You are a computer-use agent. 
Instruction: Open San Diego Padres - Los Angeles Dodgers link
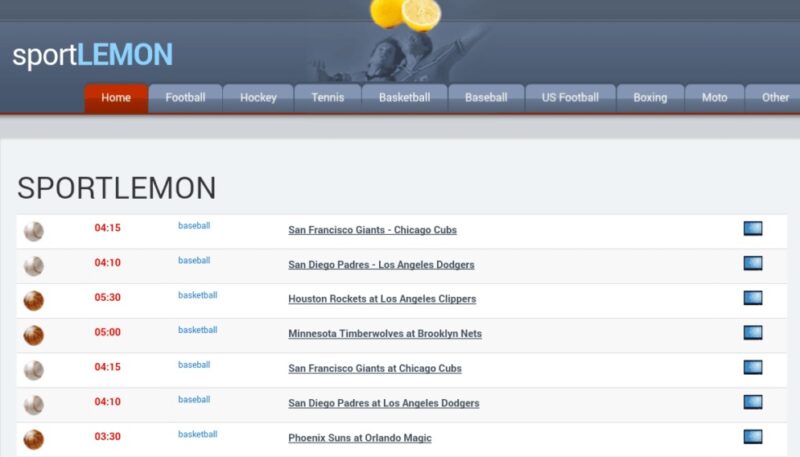(381, 265)
